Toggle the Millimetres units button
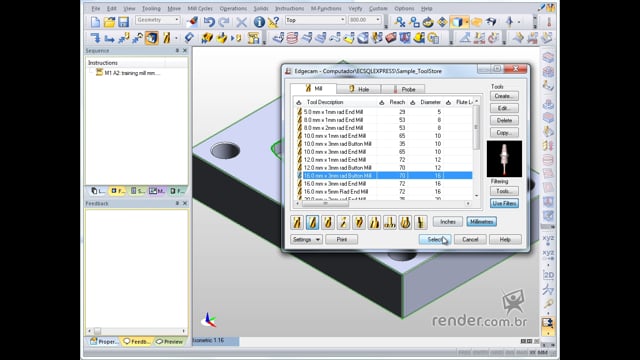The width and height of the screenshot is (640, 360). point(482,222)
